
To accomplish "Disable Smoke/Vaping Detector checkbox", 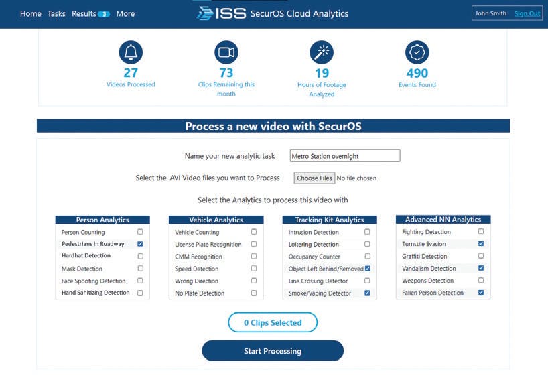I will [x=367, y=293].
